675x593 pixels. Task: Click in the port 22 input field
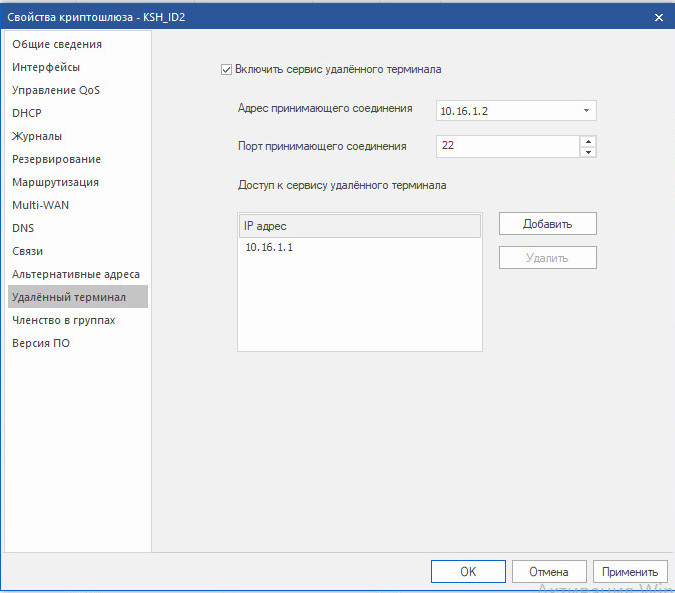click(x=508, y=146)
